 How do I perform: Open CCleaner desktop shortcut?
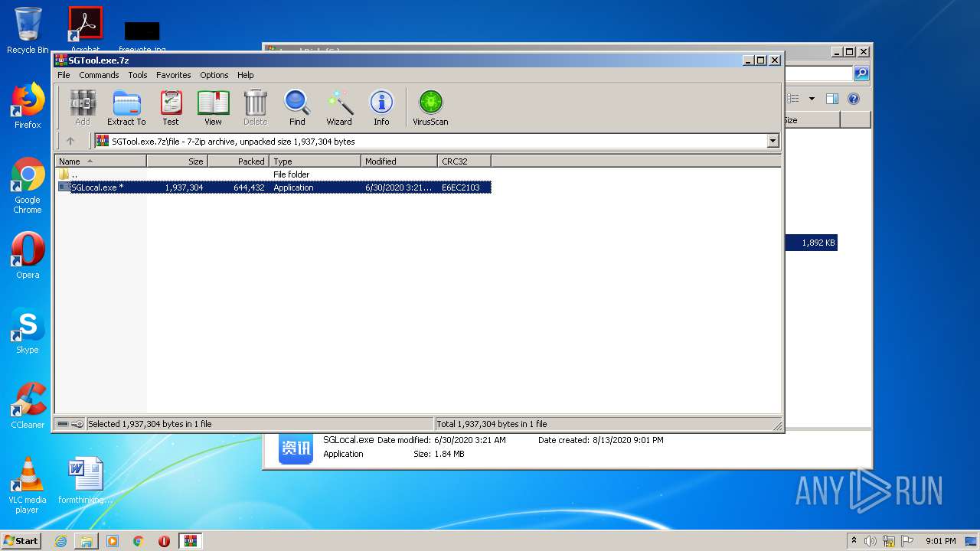(x=28, y=406)
